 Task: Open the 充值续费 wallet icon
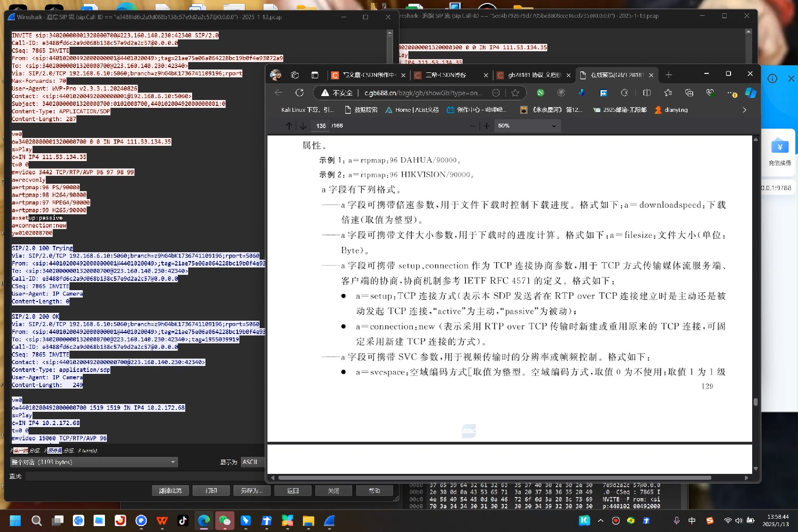(780, 146)
